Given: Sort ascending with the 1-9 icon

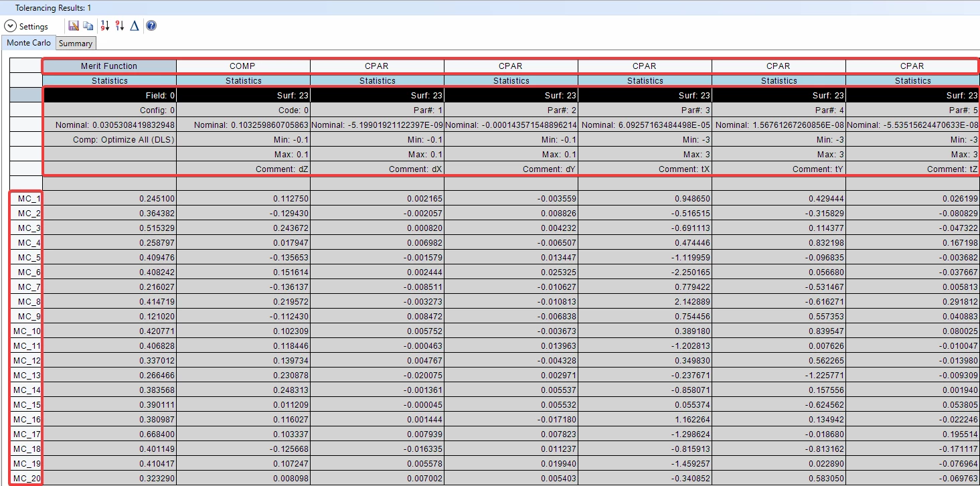Looking at the screenshot, I should tap(105, 26).
